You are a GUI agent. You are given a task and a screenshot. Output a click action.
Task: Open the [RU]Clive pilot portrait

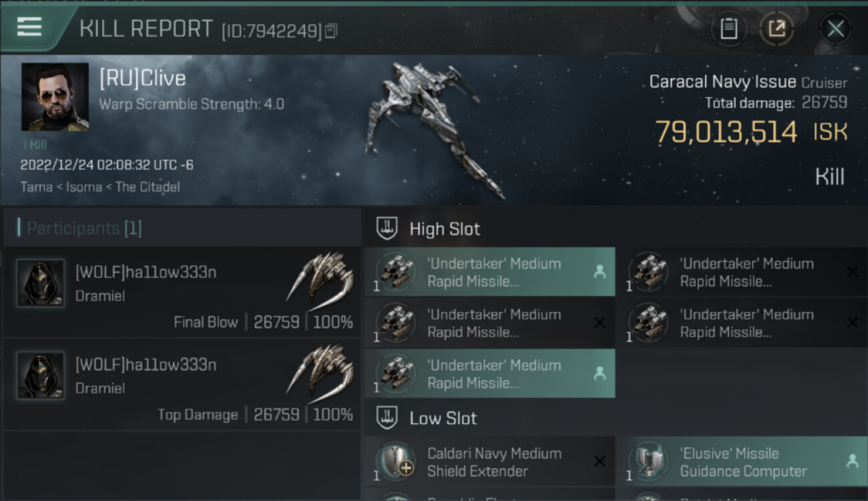(55, 97)
